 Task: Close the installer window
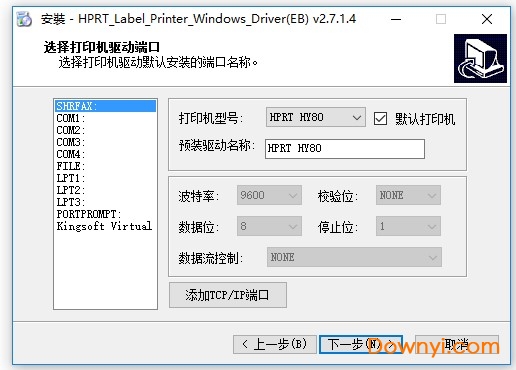(487, 19)
